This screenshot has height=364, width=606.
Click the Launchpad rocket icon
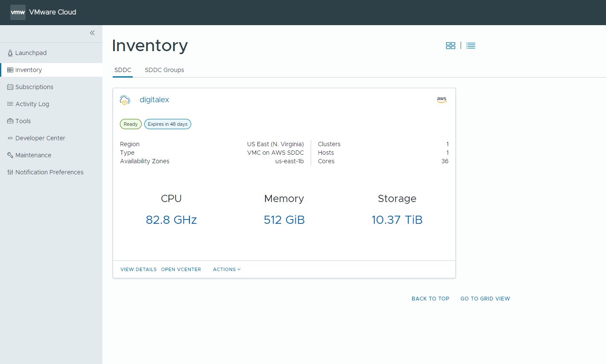(x=10, y=53)
